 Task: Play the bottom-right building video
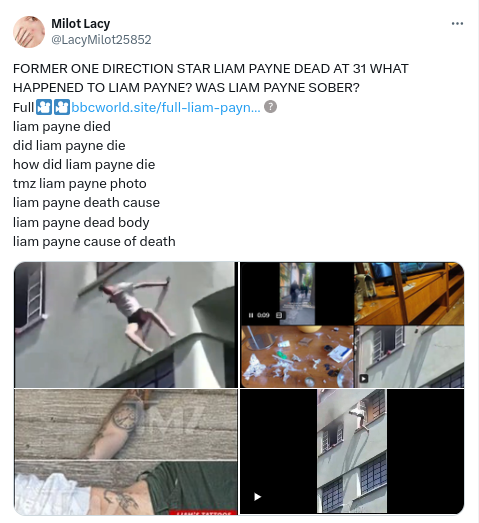[257, 497]
